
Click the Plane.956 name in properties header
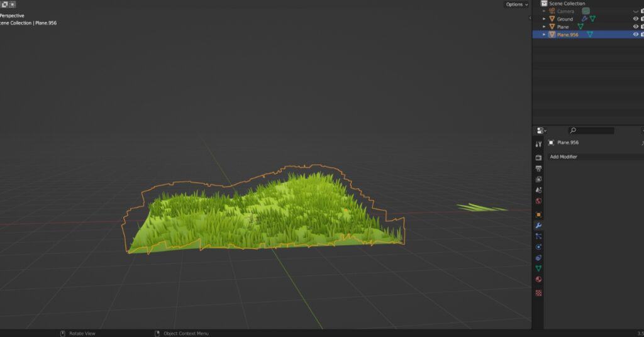click(x=568, y=143)
